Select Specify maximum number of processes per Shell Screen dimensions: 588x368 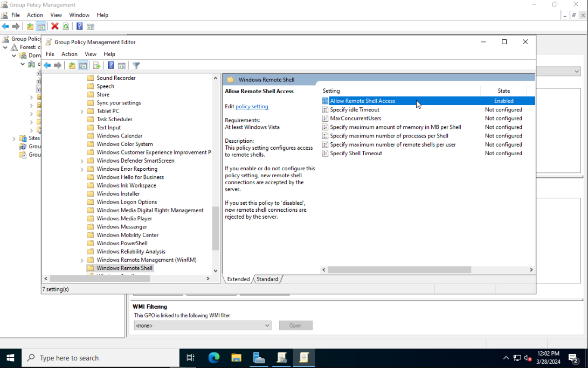pos(389,136)
